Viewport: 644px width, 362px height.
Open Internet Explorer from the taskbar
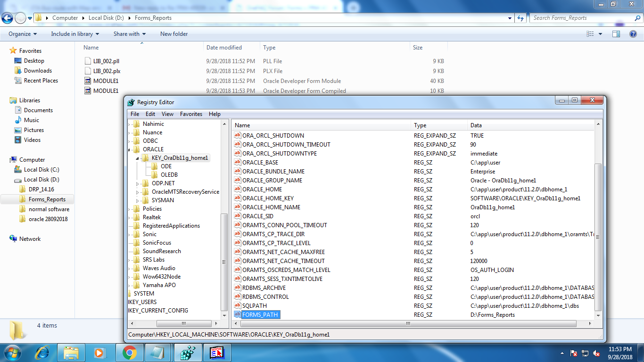[42, 352]
